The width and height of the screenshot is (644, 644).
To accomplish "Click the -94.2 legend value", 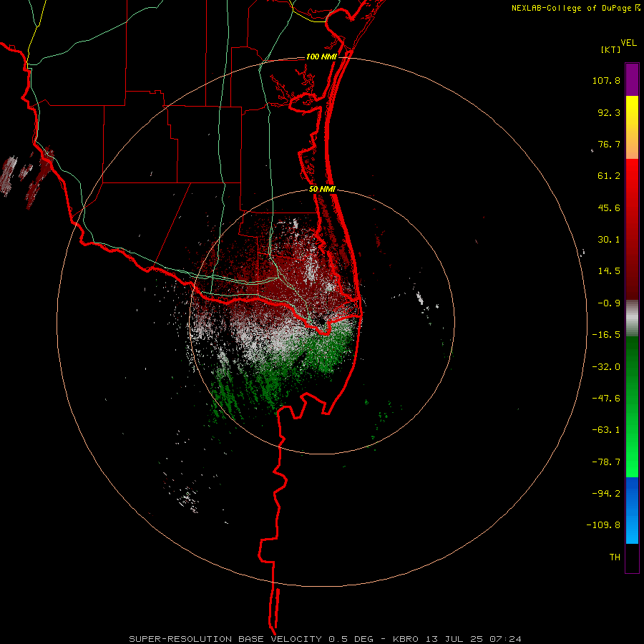I will tap(606, 494).
